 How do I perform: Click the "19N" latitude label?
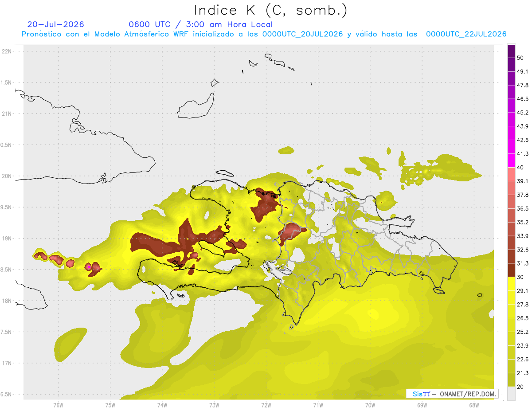(x=7, y=238)
